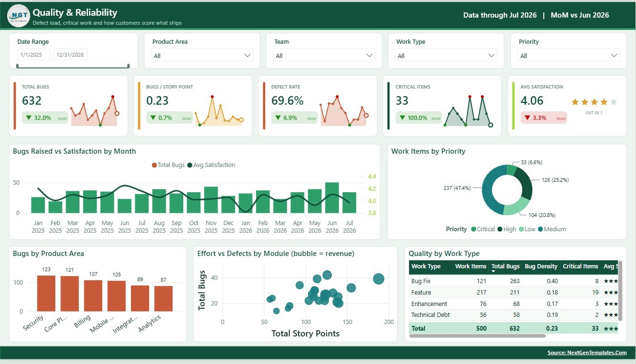636x364 pixels.
Task: Select the Bug Fix row label
Action: 421,281
